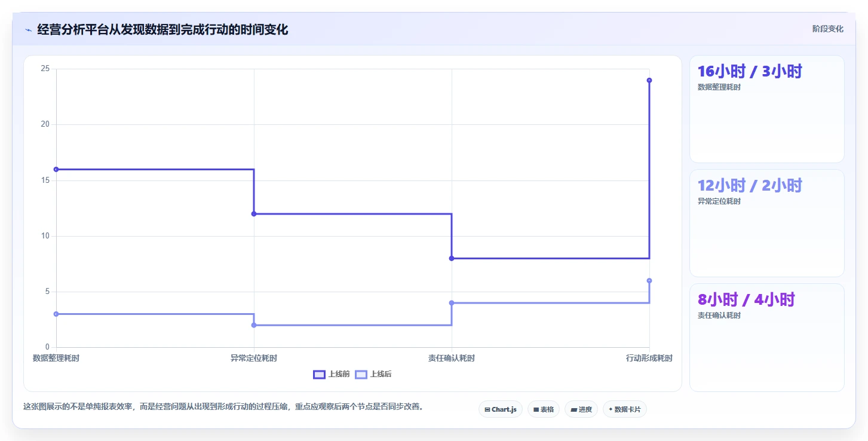Click the y-axis value 15
868x441 pixels.
[45, 180]
